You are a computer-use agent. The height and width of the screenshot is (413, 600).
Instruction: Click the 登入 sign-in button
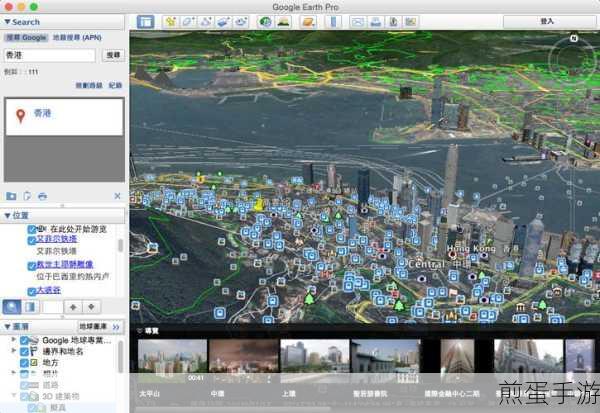click(x=548, y=21)
